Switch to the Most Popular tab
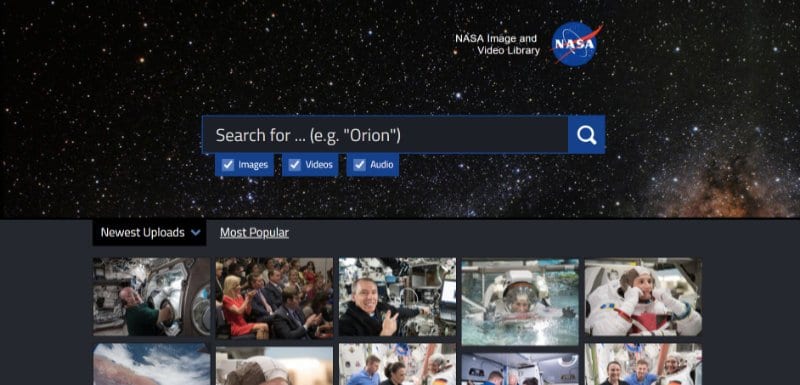The height and width of the screenshot is (385, 800). pyautogui.click(x=254, y=233)
